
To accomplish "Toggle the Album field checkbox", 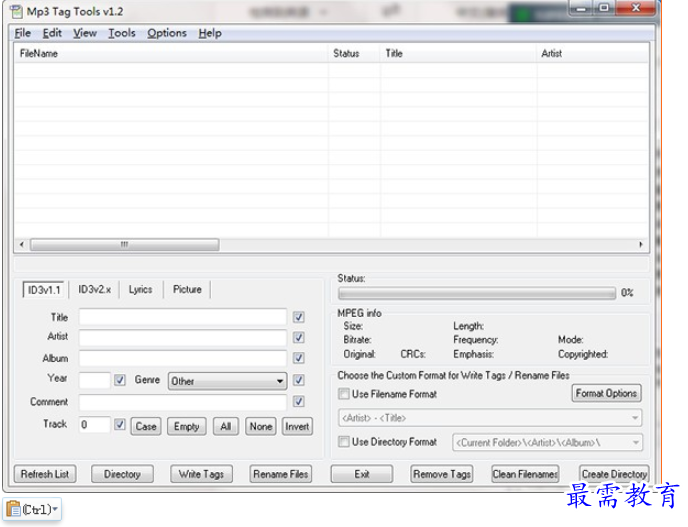I will 299,358.
